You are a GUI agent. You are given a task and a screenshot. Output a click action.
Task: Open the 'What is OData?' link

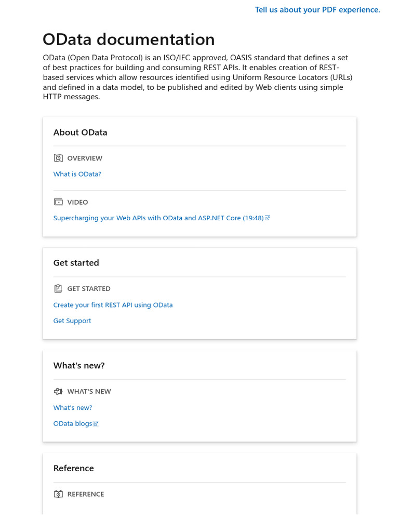77,174
